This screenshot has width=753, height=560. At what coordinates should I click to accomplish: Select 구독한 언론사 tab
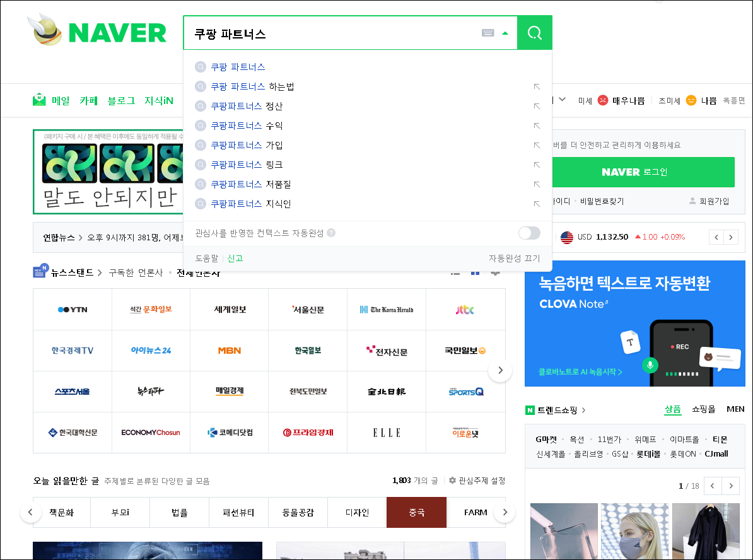click(136, 272)
